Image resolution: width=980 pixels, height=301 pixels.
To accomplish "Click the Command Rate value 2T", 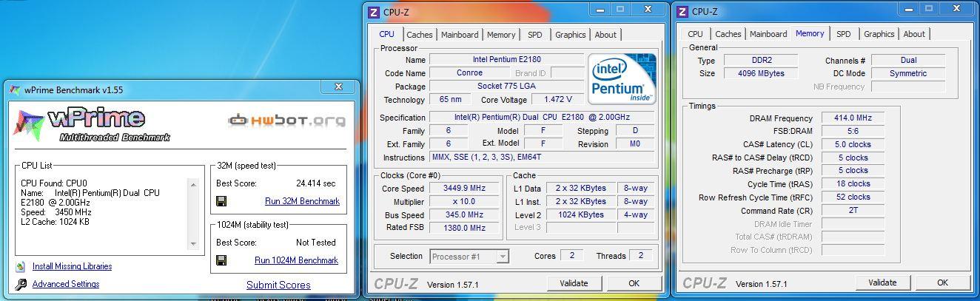I will [853, 210].
